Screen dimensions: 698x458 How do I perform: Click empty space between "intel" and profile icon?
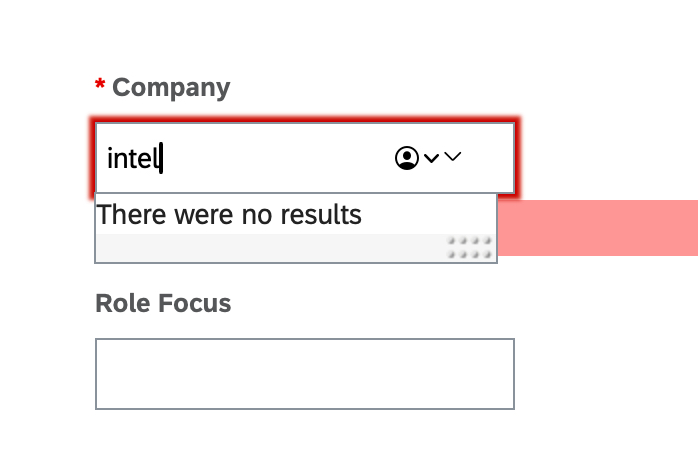[280, 158]
